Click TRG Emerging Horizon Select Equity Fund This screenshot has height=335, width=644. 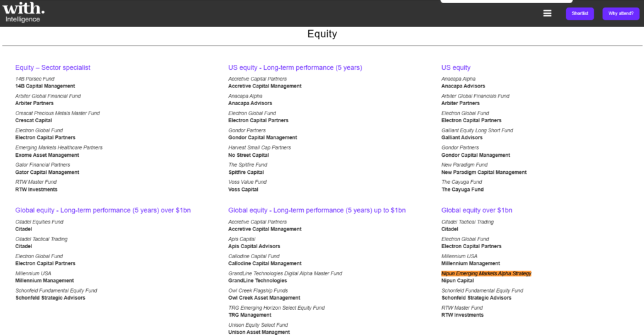[x=276, y=308]
